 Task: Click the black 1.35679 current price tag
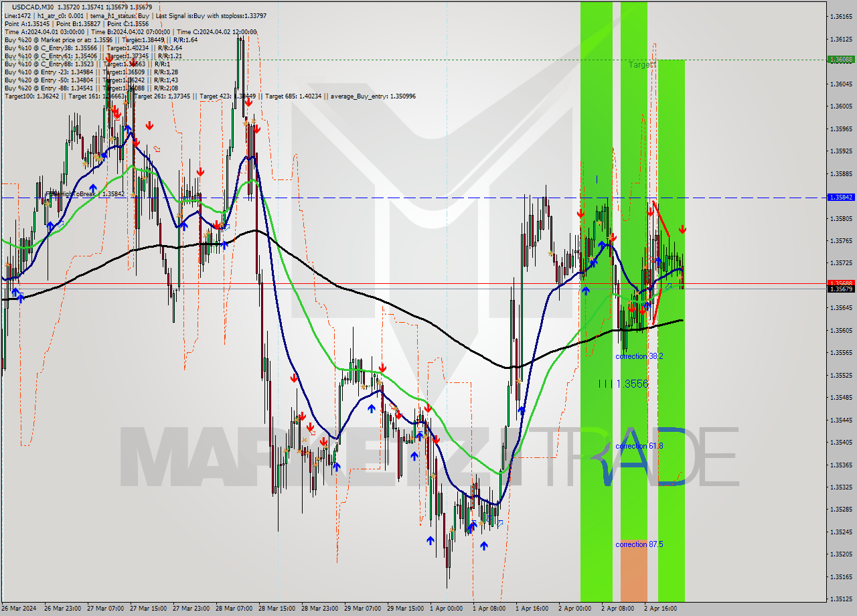pyautogui.click(x=841, y=289)
